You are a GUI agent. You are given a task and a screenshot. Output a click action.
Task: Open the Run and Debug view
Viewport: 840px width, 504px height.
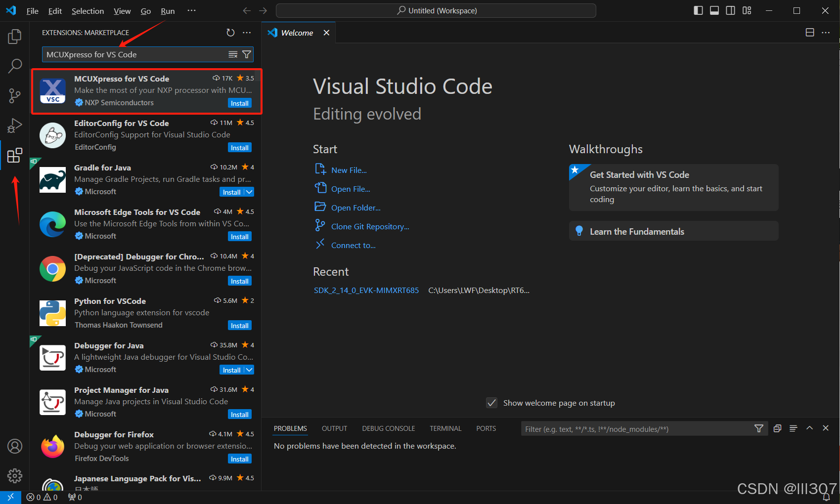(15, 126)
